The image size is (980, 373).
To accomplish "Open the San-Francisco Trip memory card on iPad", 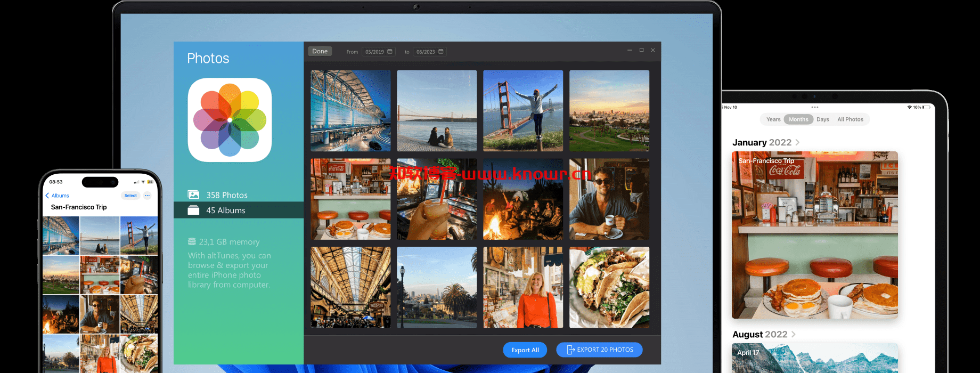I will coord(815,235).
